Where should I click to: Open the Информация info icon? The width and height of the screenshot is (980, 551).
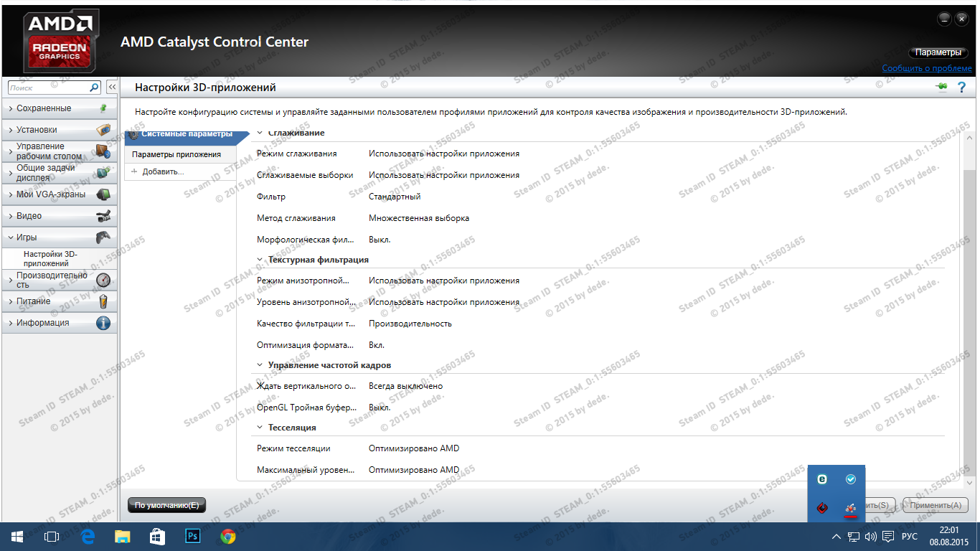pyautogui.click(x=103, y=323)
